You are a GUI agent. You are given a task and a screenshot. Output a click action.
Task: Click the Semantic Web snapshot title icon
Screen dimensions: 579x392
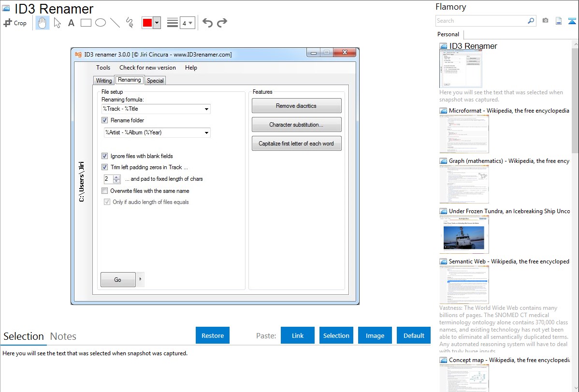(443, 261)
